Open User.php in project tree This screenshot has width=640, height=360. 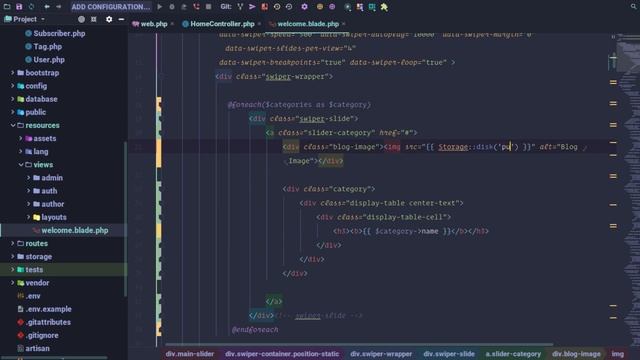49,60
